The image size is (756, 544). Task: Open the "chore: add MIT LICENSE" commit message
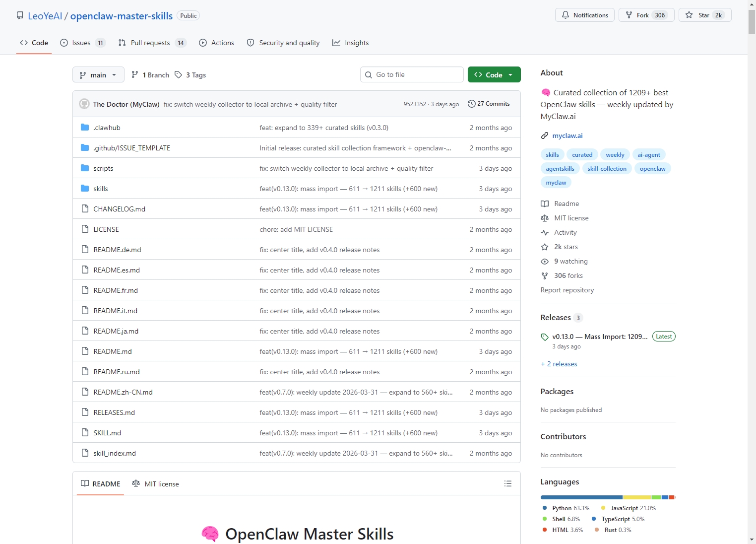[296, 229]
